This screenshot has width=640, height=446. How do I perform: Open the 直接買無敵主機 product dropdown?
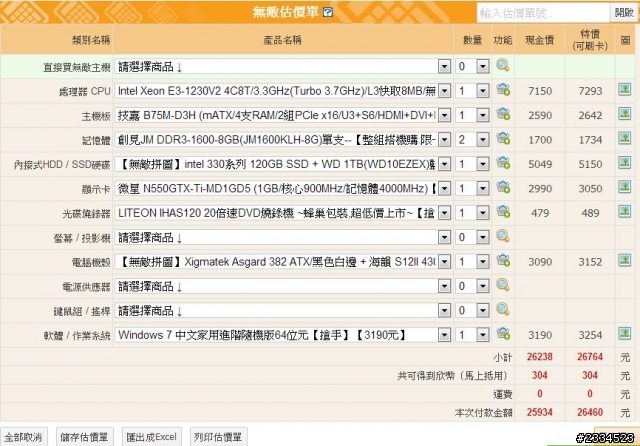coord(282,67)
